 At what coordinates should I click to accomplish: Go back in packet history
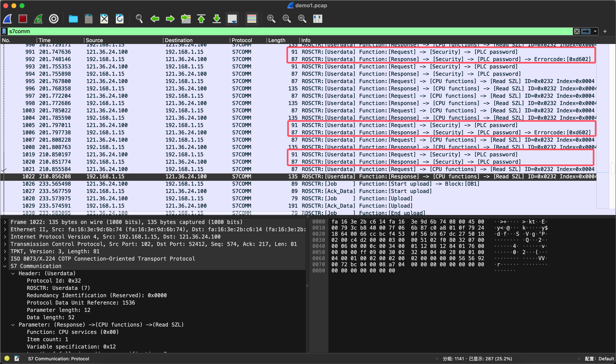pos(155,19)
